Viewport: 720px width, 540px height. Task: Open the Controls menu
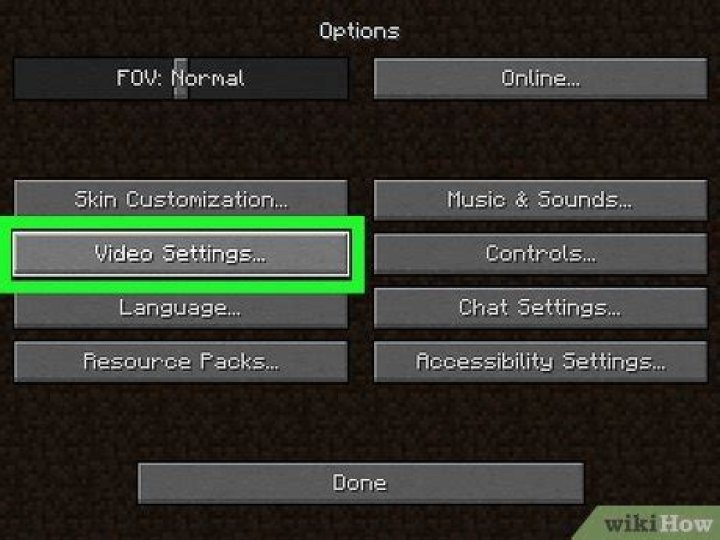540,254
